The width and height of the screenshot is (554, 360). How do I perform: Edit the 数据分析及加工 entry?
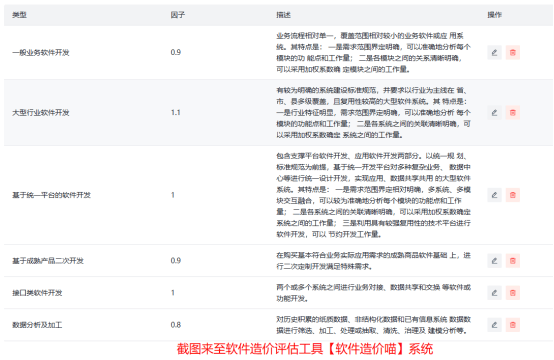(494, 325)
